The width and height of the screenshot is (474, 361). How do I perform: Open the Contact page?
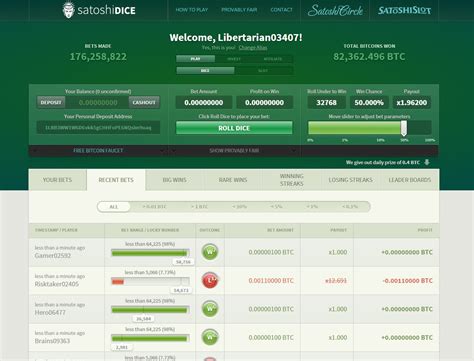(281, 10)
